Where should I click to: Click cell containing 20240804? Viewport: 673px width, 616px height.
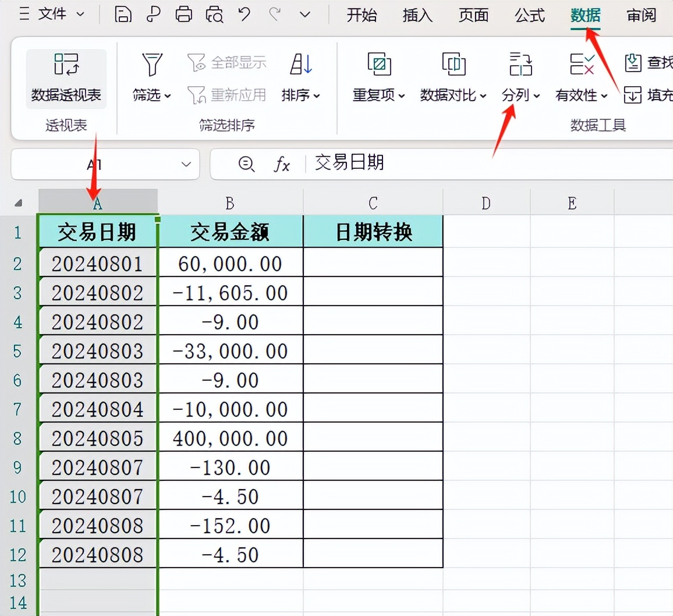point(97,409)
